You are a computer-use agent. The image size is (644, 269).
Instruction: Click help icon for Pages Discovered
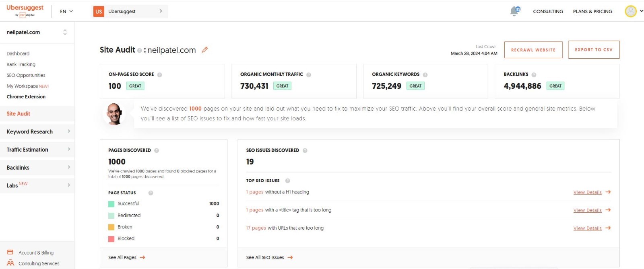(x=157, y=150)
